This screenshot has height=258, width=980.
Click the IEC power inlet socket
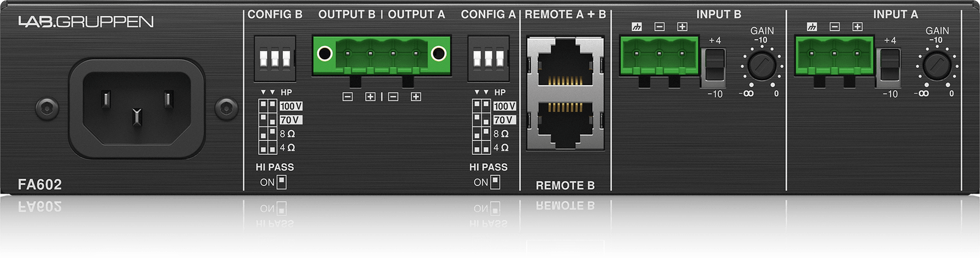tap(137, 109)
